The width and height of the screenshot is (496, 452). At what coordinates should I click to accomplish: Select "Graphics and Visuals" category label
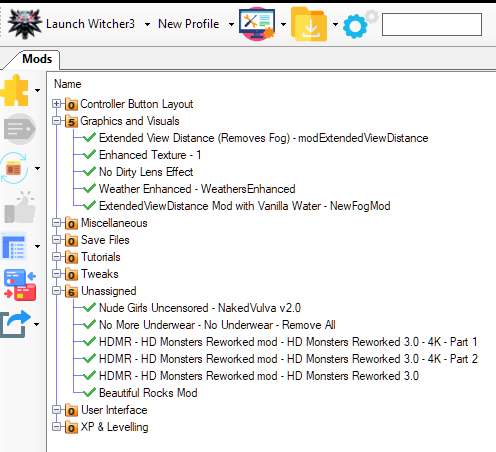pyautogui.click(x=130, y=121)
